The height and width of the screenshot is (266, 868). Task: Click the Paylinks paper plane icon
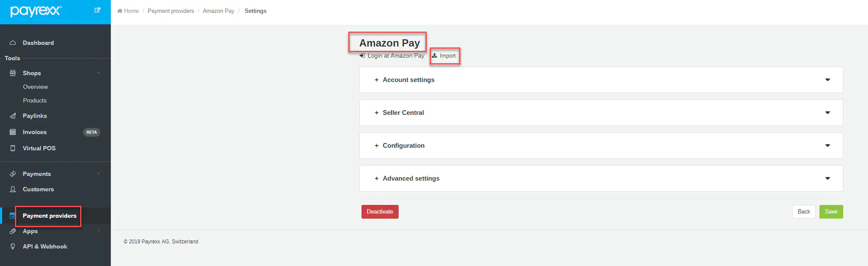tap(13, 116)
